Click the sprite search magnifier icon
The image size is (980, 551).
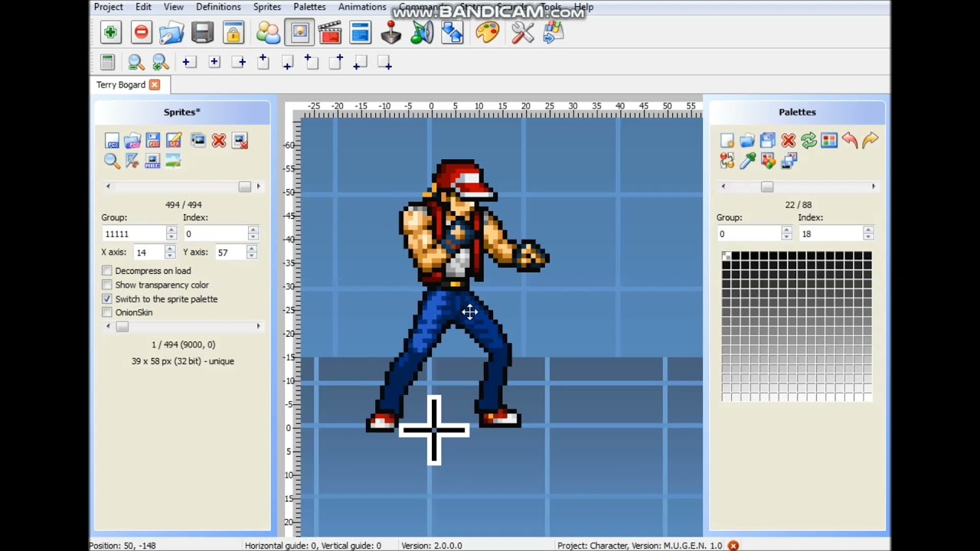click(x=112, y=160)
